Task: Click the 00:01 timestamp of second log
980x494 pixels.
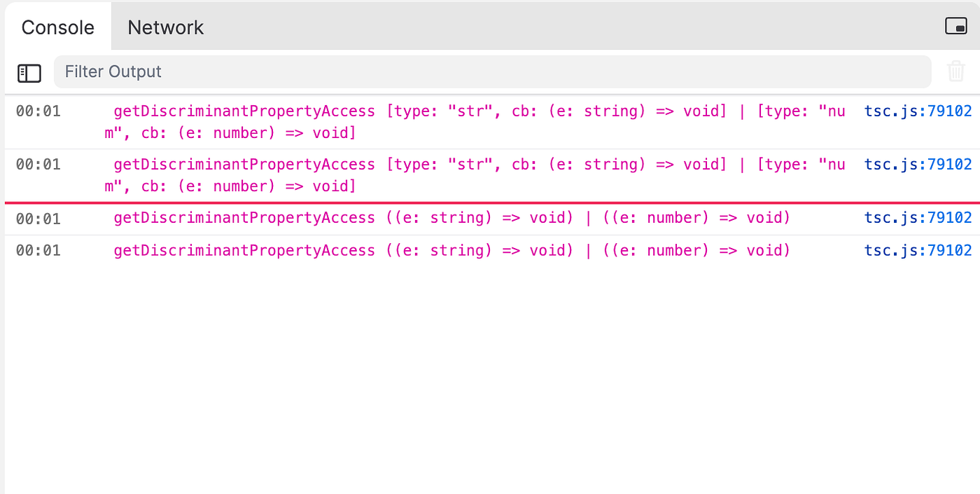Action: click(x=38, y=165)
